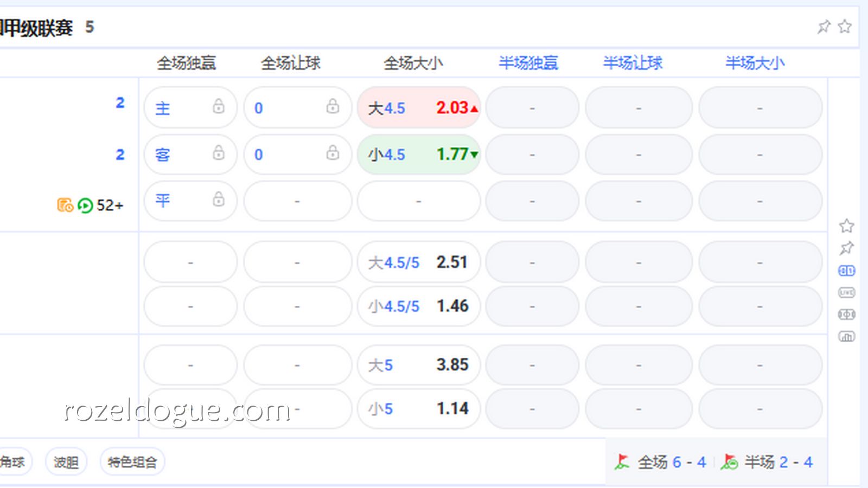Screen dimensions: 868x488
Task: Select 小5 odds at 1.14
Action: [419, 408]
